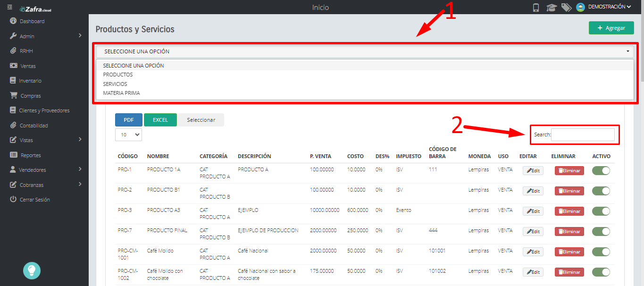Viewport: 644px width, 286px height.
Task: Choose SELECCIONE UNA OPCIÓN list entry
Action: click(x=365, y=66)
